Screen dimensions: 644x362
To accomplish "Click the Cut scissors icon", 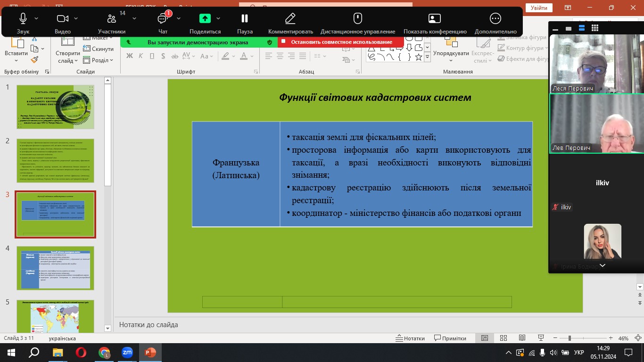I will 34,39.
